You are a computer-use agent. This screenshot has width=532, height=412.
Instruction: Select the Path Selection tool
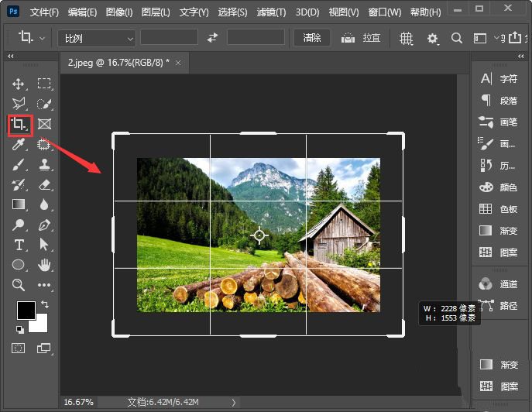click(x=44, y=245)
